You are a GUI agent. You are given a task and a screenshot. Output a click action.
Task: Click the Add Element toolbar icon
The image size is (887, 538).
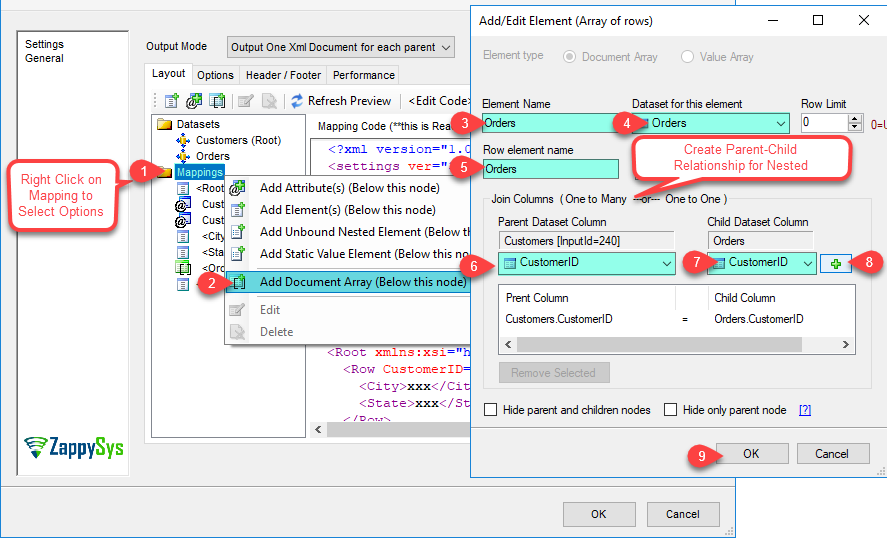click(x=171, y=101)
